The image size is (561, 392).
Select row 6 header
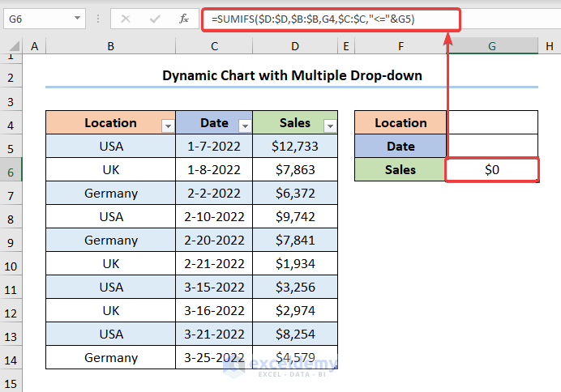point(12,170)
